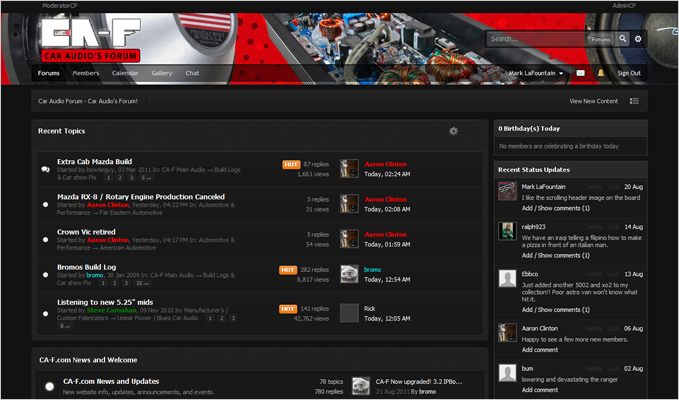Open the Rick profile link
This screenshot has width=679, height=400.
click(x=369, y=308)
